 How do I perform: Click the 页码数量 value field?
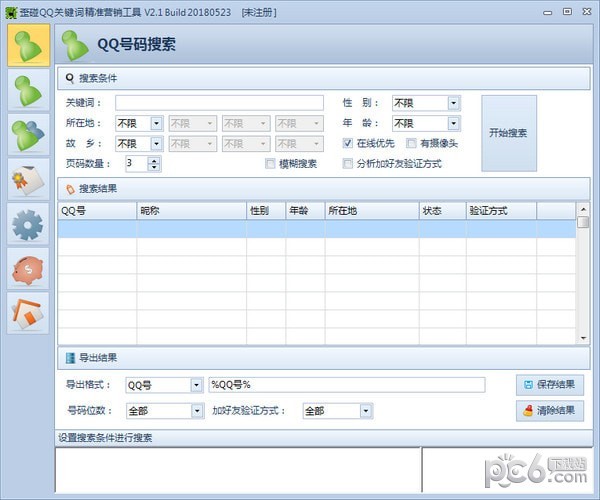(137, 163)
